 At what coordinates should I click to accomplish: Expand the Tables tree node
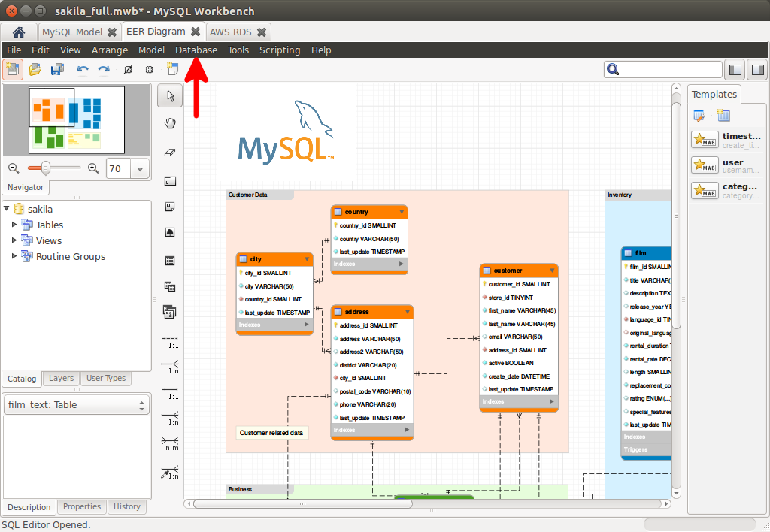(x=14, y=224)
